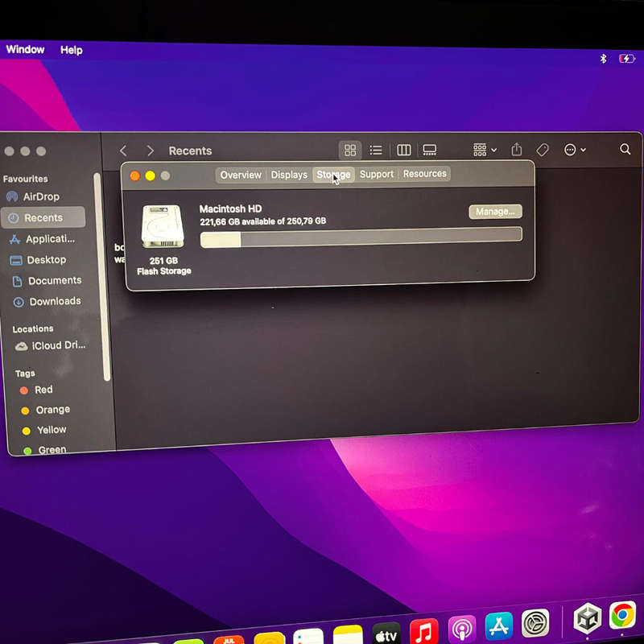
Task: Click "221,66 GB available of 250,79 GB" text
Action: 263,221
